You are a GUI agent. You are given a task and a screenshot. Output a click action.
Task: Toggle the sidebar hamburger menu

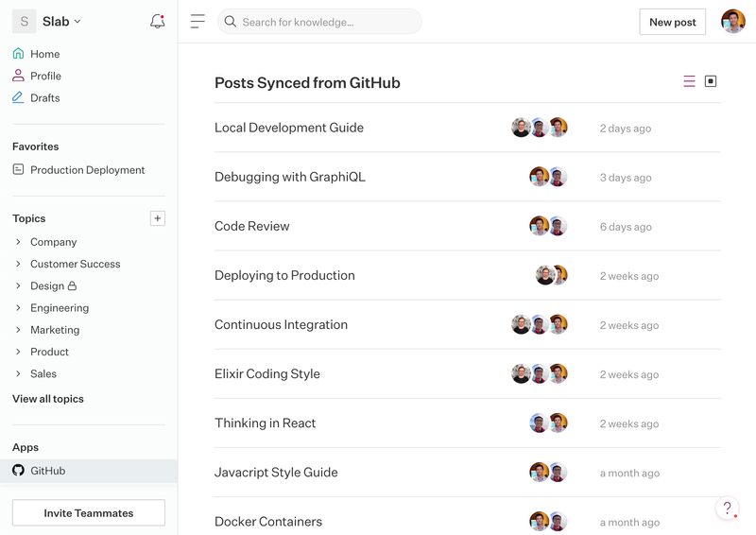point(198,22)
